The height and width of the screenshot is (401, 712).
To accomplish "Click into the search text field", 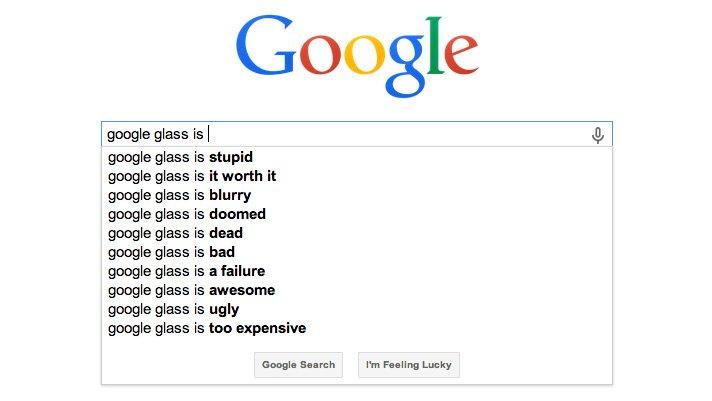I will [357, 134].
